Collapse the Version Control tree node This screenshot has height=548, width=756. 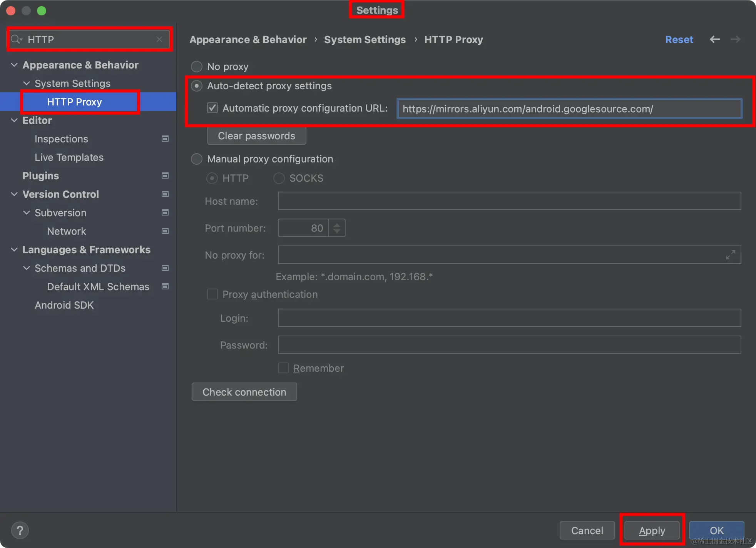coord(14,194)
